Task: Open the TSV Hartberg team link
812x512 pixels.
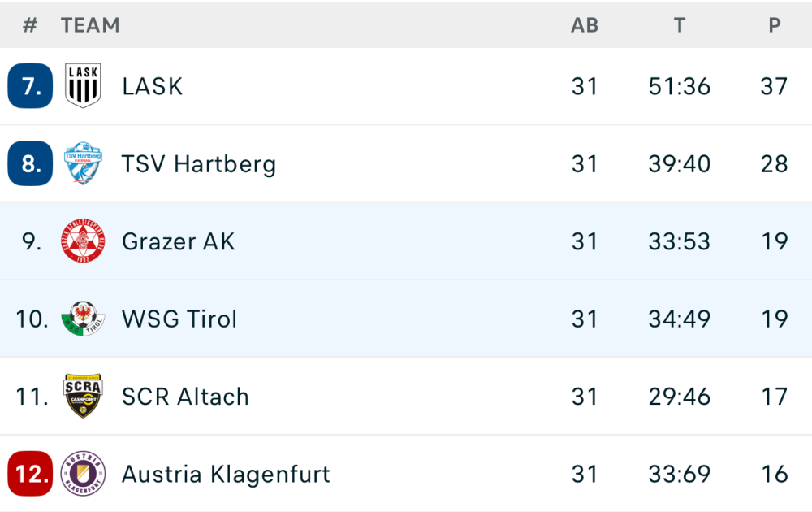Action: tap(199, 164)
